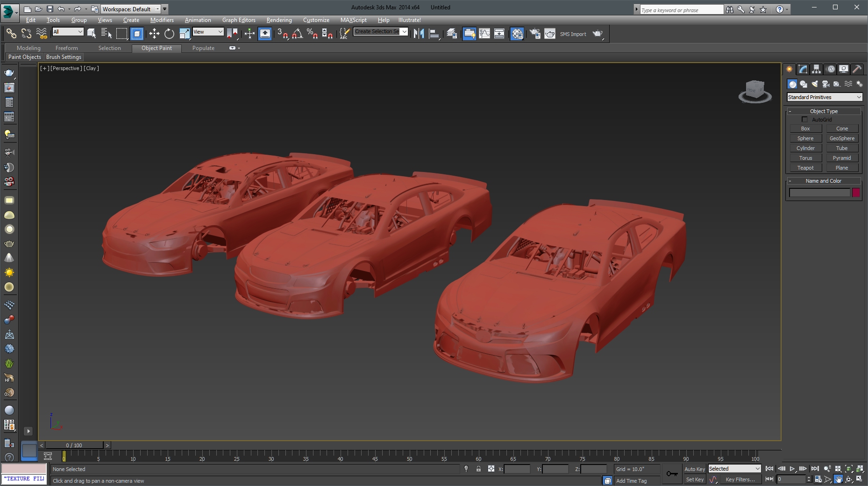Toggle 3D Snaps

pos(283,34)
